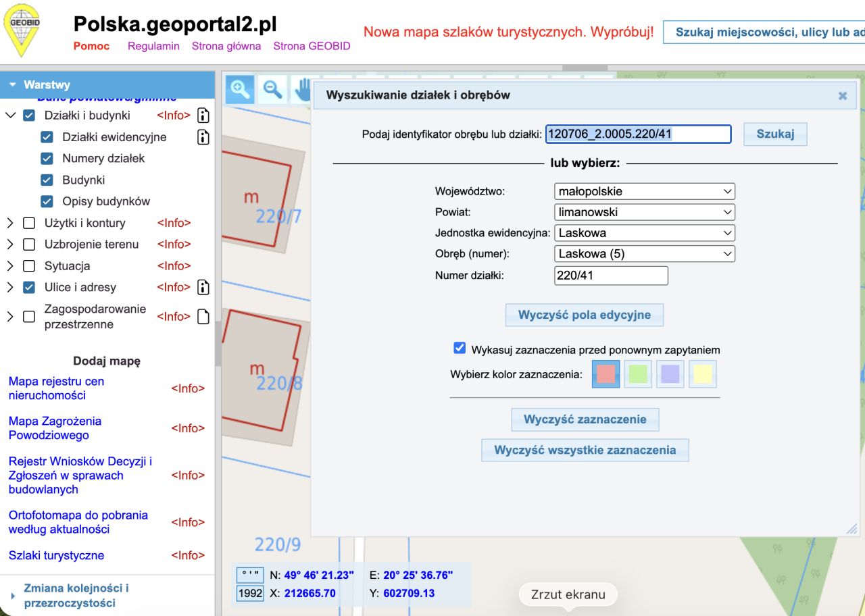Enable the Sytuacja layer checkbox

click(29, 266)
